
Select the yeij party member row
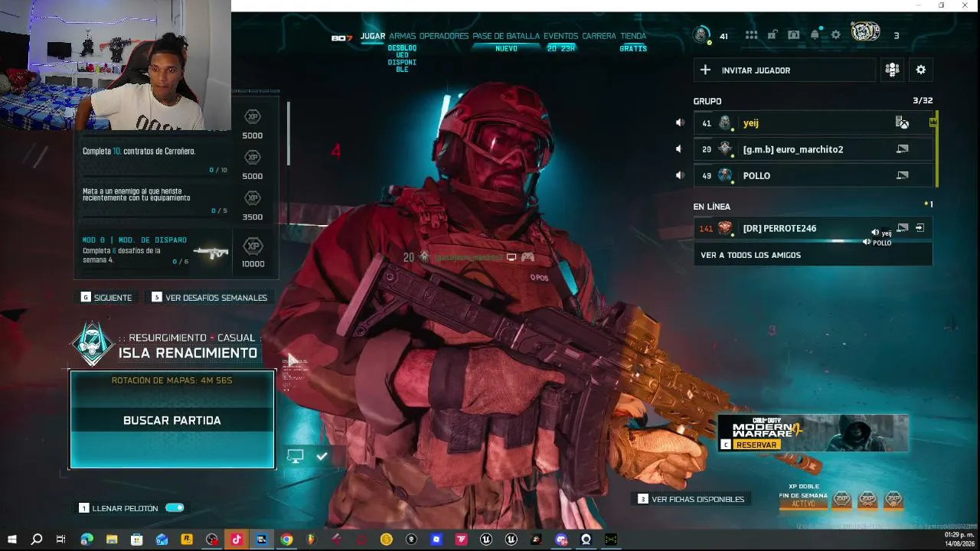(x=813, y=122)
